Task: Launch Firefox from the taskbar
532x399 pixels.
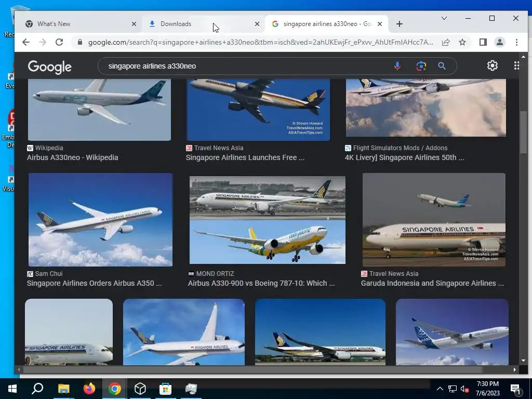Action: click(89, 389)
